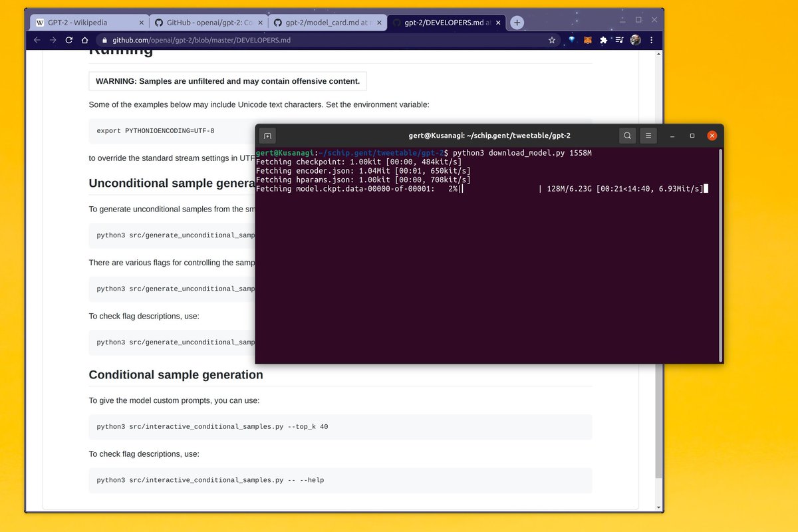This screenshot has width=798, height=532.
Task: Click the 'To give the model custom prompts' text
Action: point(174,400)
